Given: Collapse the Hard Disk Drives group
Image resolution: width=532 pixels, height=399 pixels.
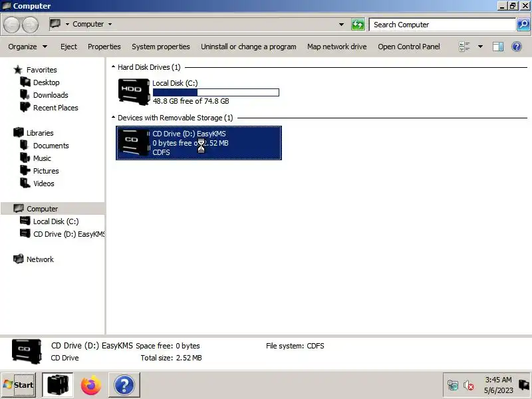Looking at the screenshot, I should coord(113,67).
